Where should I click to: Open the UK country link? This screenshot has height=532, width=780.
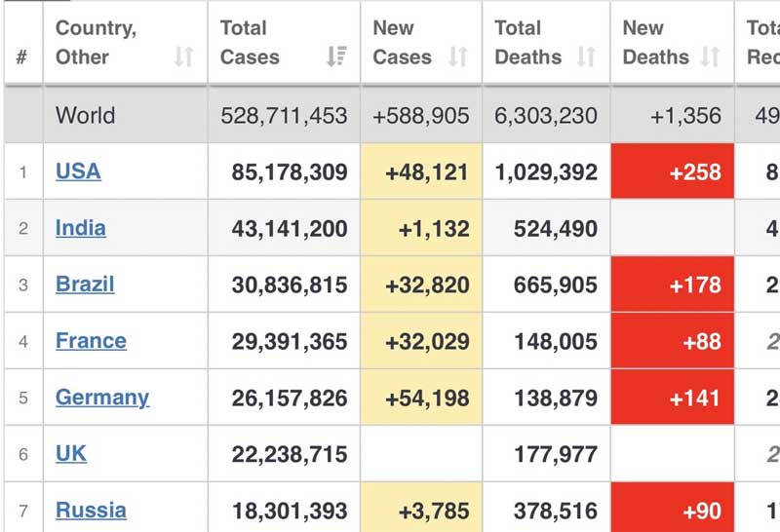click(x=71, y=454)
